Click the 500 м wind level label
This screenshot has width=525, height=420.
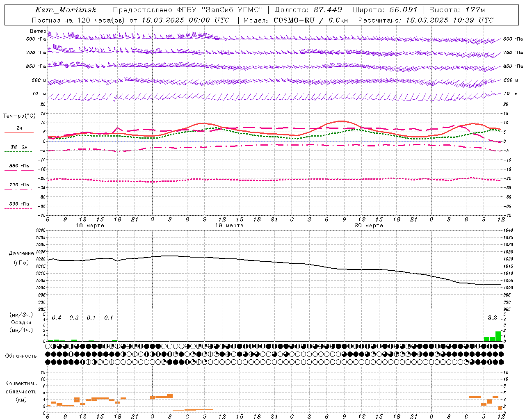(39, 80)
